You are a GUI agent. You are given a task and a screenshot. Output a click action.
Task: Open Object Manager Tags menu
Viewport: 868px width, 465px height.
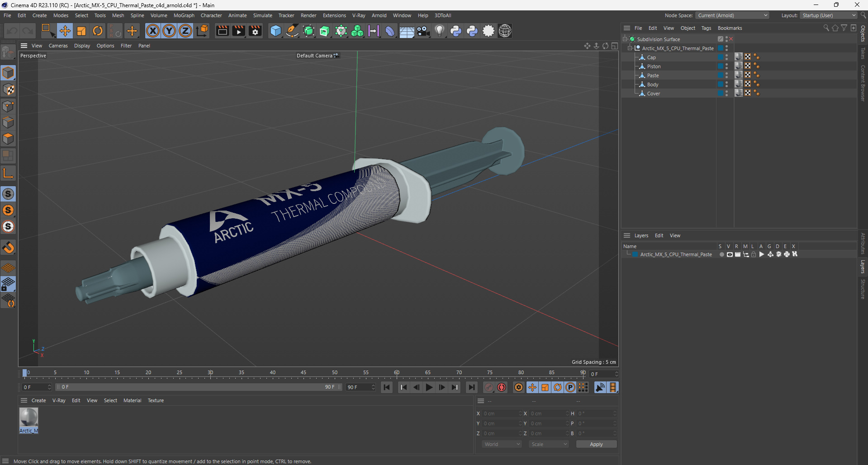click(x=706, y=28)
